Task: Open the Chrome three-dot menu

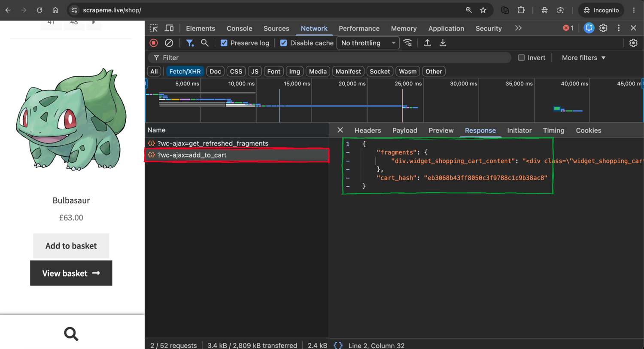Action: tap(634, 10)
